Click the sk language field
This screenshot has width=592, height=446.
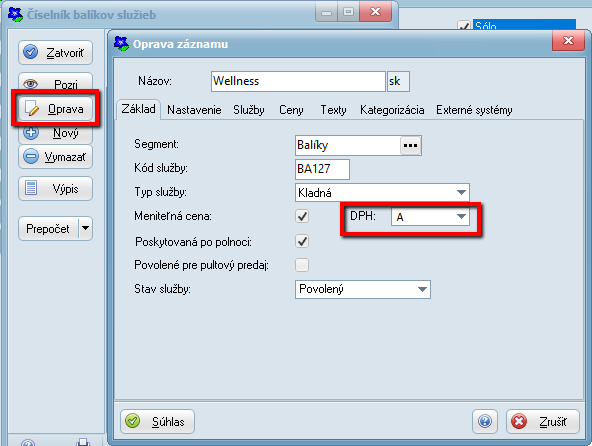click(398, 81)
